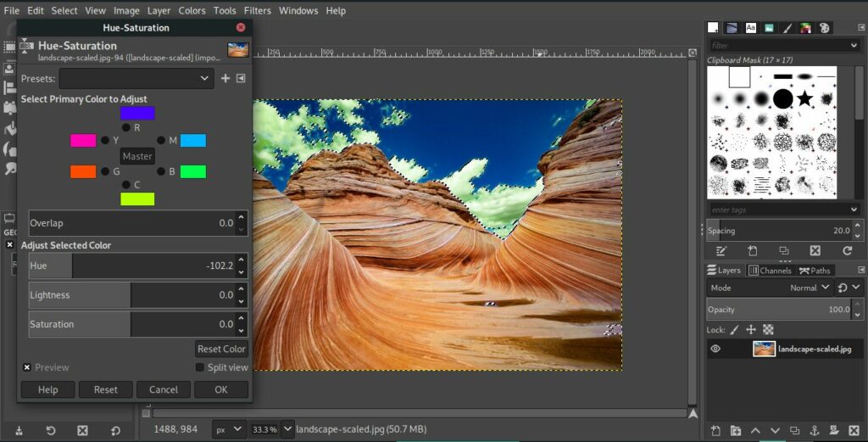Screen dimensions: 868x442
Task: Create a new layer icon
Action: 715,431
